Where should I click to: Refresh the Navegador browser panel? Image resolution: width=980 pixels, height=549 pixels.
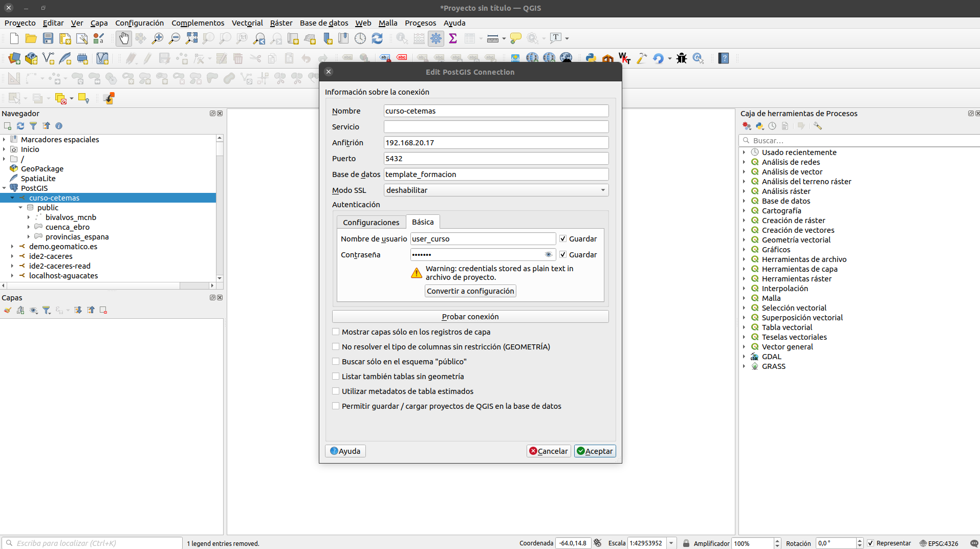pos(20,126)
